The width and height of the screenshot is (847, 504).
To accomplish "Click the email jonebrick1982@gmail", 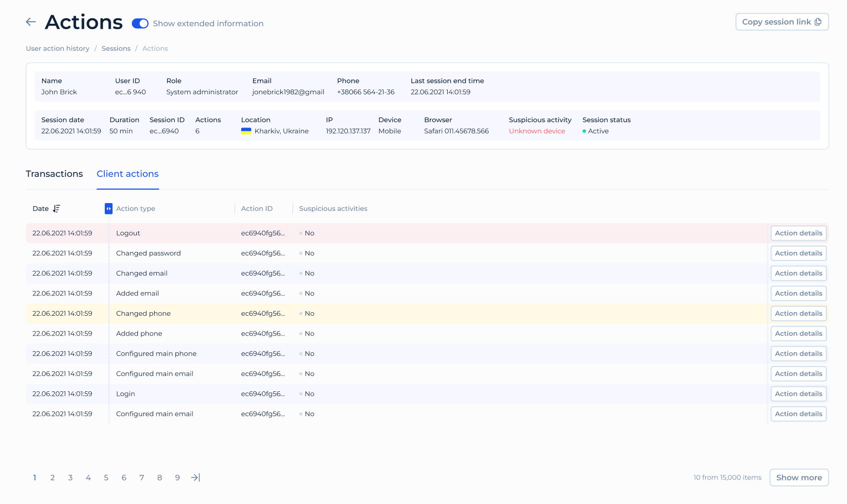I will (x=288, y=92).
